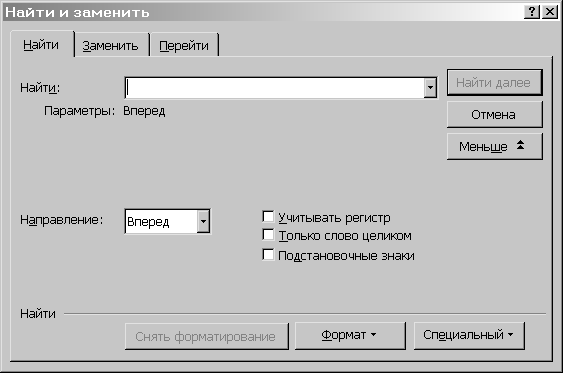Viewport: 563px width, 373px height.
Task: Open the Специальный dropdown menu button
Action: 469,335
